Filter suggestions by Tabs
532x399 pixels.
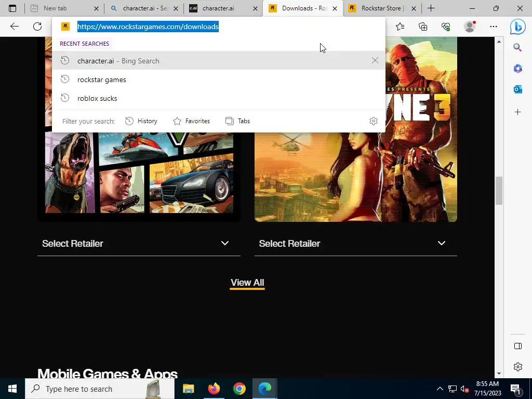click(237, 121)
